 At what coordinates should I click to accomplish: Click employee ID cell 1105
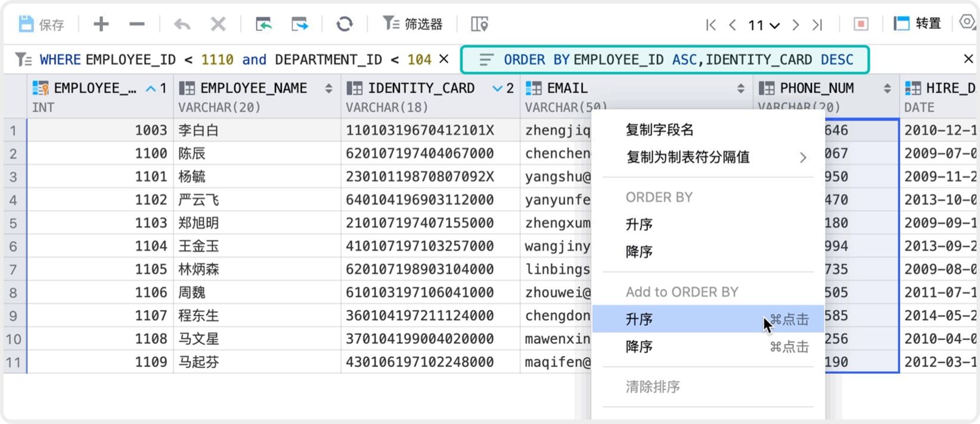click(x=100, y=270)
